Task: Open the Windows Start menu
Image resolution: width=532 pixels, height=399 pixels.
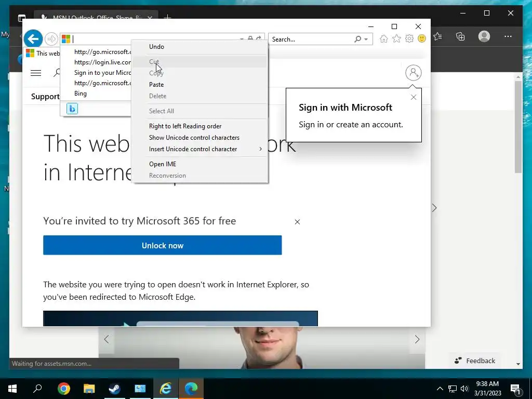Action: (12, 389)
